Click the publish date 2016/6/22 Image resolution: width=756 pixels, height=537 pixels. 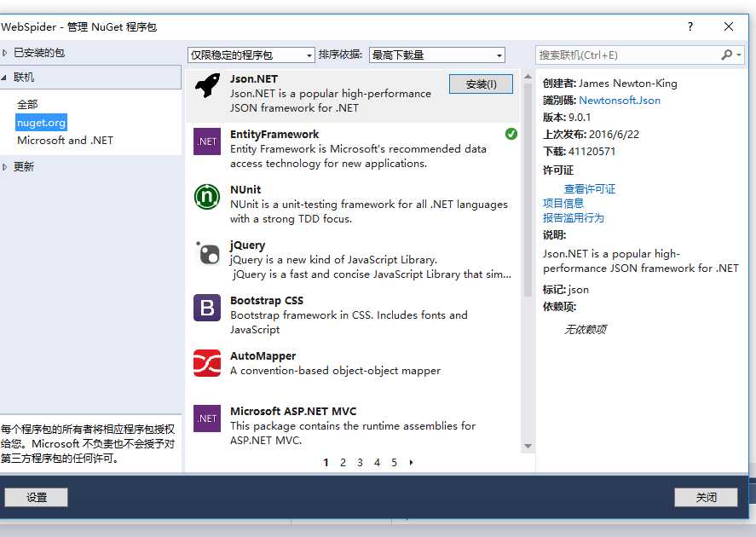point(614,135)
